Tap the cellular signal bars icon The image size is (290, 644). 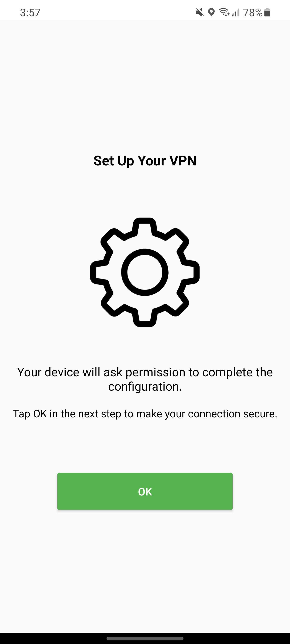pyautogui.click(x=235, y=12)
